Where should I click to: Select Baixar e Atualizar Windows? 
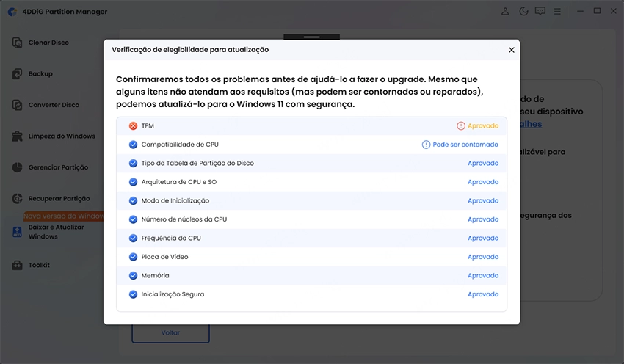click(56, 232)
